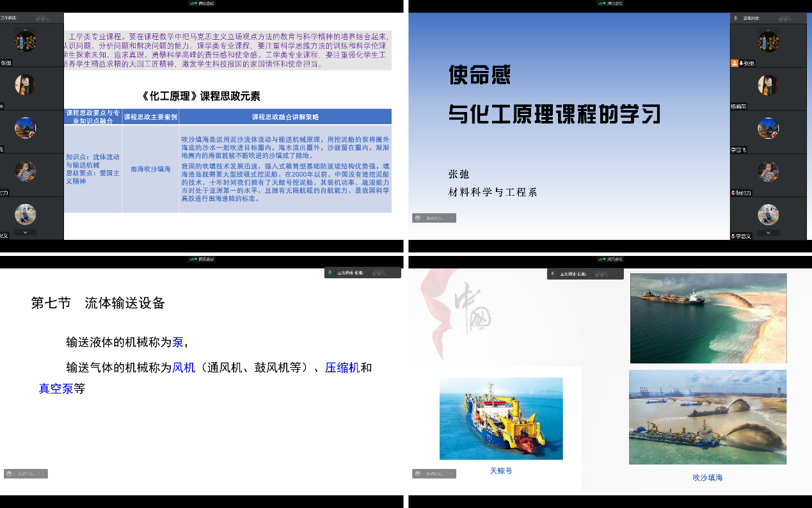
Task: Toggle mic icon beside 张弛 in top-right panel
Action: (x=741, y=63)
